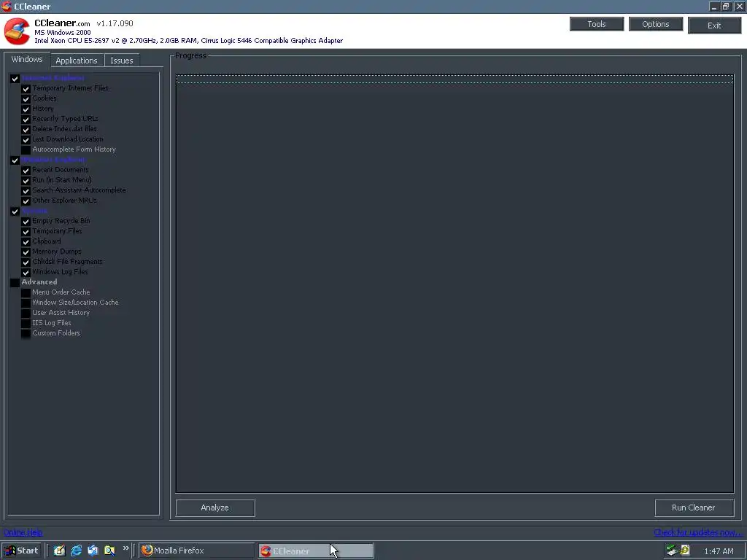Switch to Mozilla Firefox in the taskbar
Screen dimensions: 747x560
pyautogui.click(x=197, y=551)
